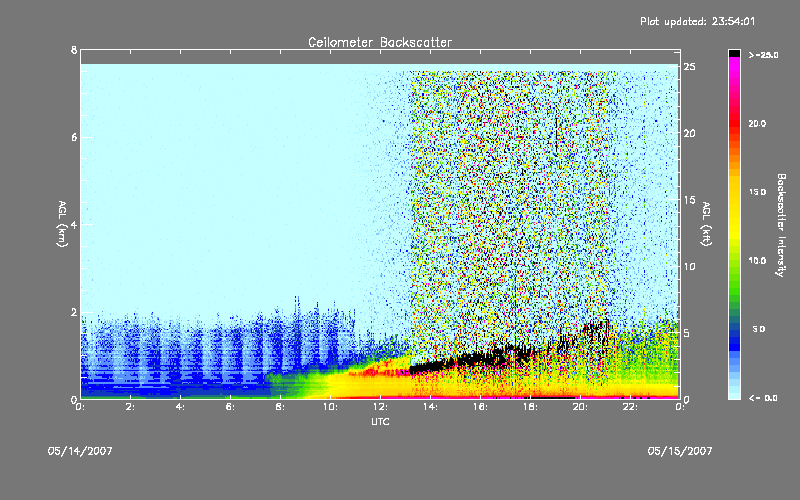Viewport: 800px width, 500px height.
Task: Click the '14:' UTC hour tick
Action: 431,407
